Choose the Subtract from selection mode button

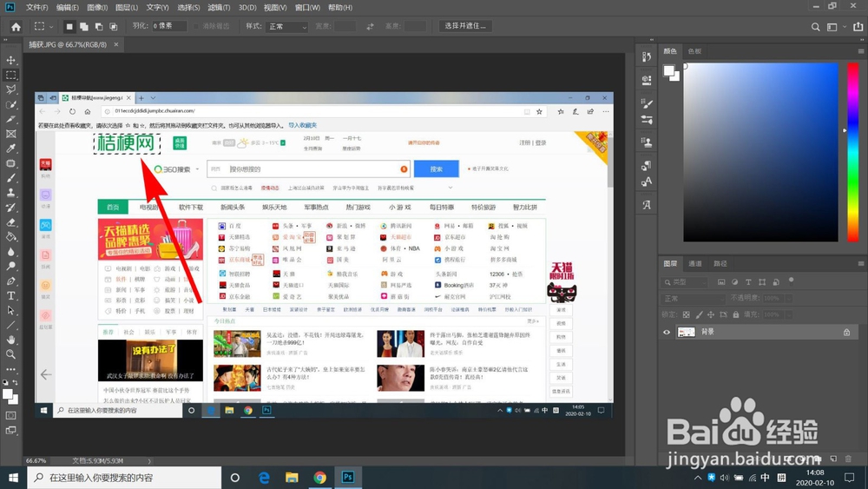[99, 27]
